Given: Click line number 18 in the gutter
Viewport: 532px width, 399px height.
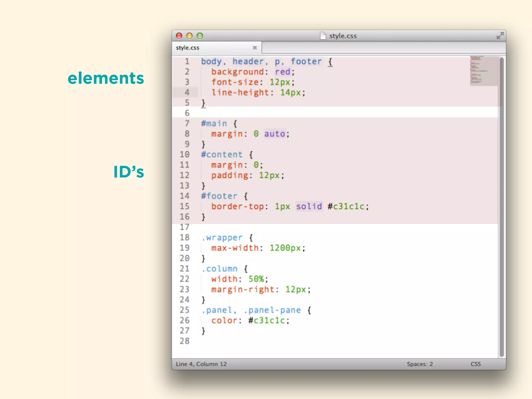Looking at the screenshot, I should (x=184, y=237).
